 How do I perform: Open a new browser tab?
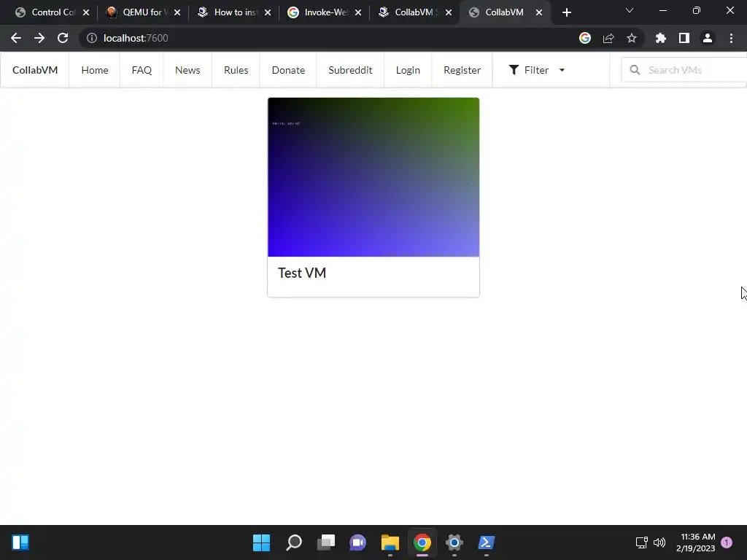coord(566,12)
